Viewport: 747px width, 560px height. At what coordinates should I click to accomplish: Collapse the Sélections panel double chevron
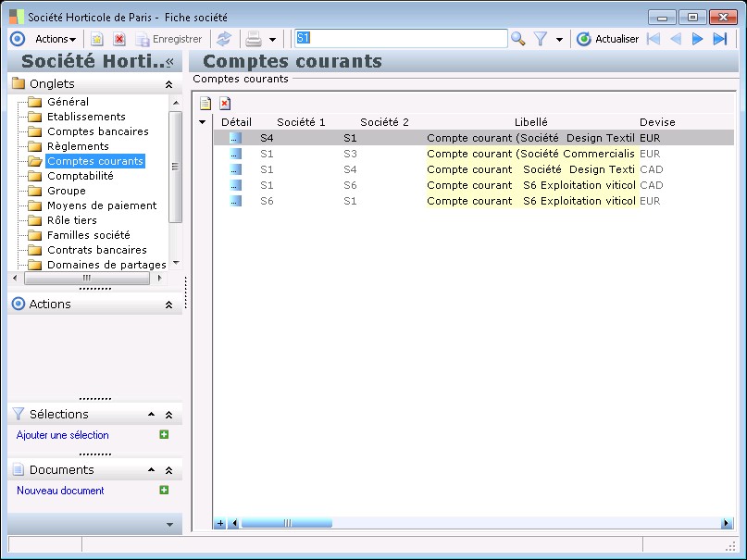tap(168, 415)
